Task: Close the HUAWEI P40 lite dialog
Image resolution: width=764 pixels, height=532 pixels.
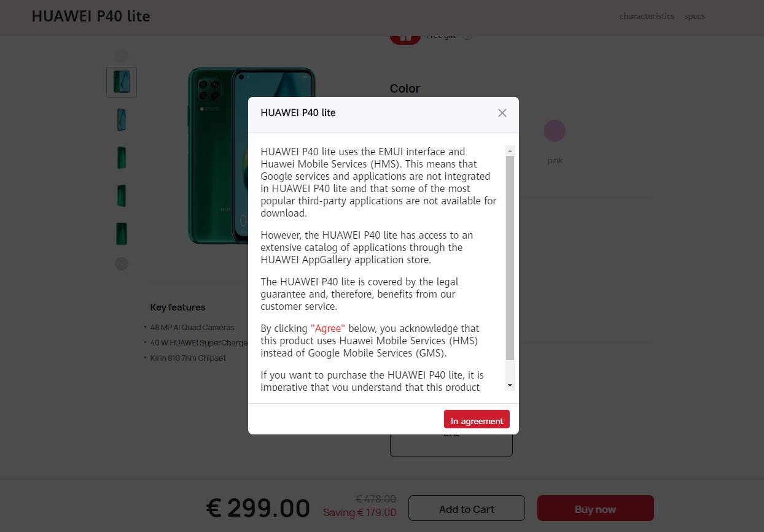Action: (502, 113)
